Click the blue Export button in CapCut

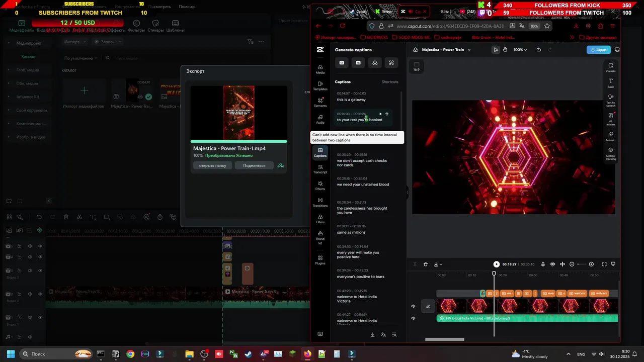point(599,50)
